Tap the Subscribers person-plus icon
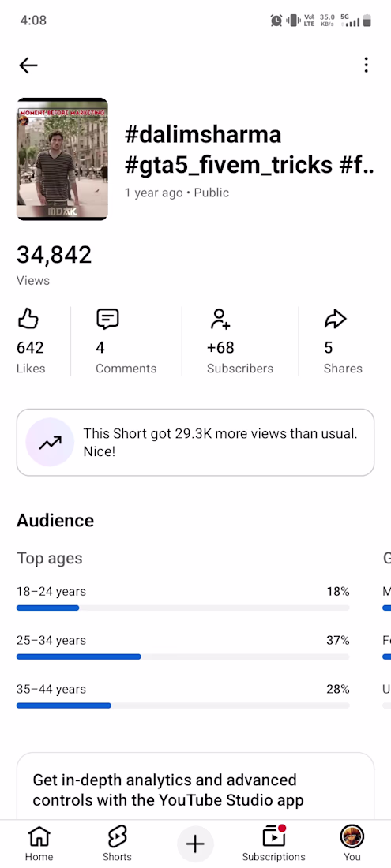Viewport: 391px width, 868px height. [x=220, y=319]
